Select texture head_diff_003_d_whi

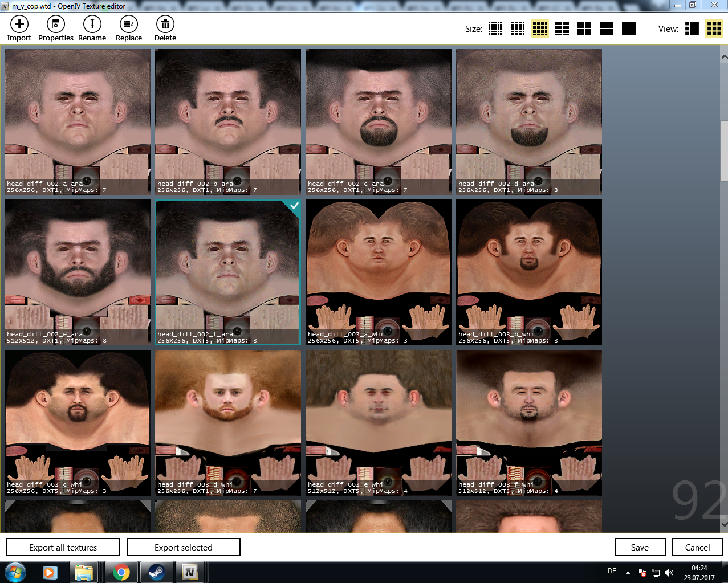coord(228,423)
